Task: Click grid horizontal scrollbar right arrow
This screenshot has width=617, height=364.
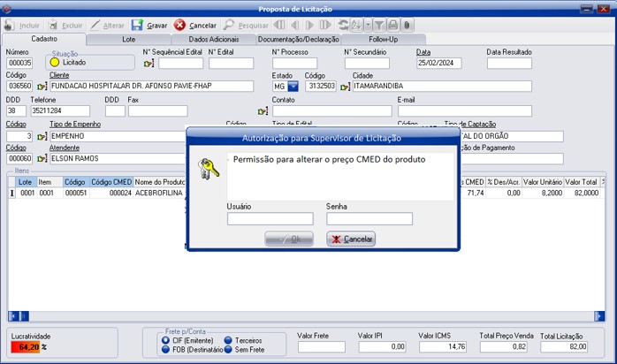Action: tap(599, 316)
